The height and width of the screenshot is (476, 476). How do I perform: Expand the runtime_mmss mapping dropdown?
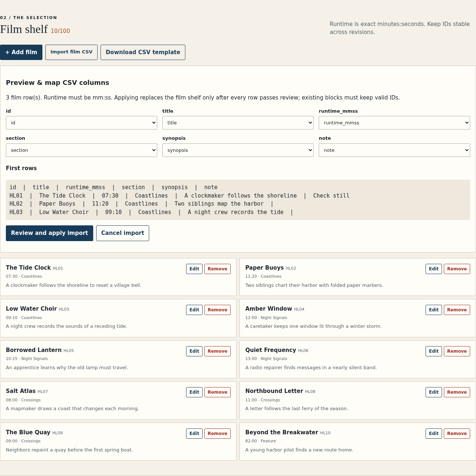(394, 123)
